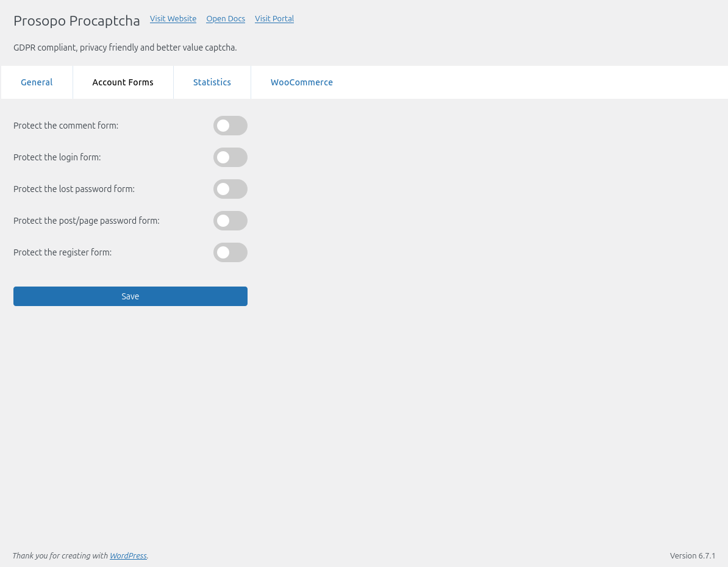The width and height of the screenshot is (728, 567).
Task: Select the Account Forms tab
Action: pyautogui.click(x=123, y=82)
